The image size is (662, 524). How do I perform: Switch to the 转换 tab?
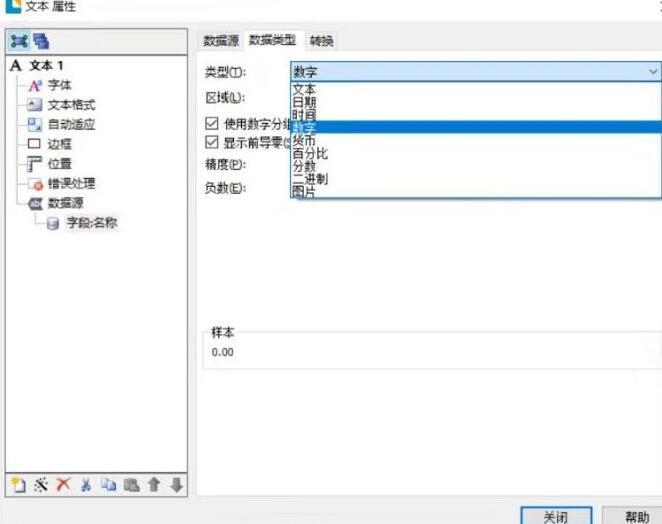(x=321, y=41)
